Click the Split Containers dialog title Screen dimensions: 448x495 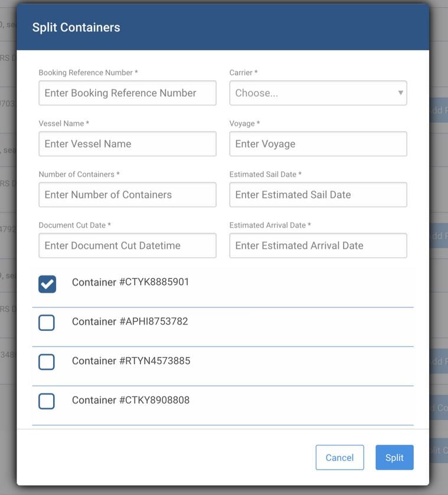(76, 27)
